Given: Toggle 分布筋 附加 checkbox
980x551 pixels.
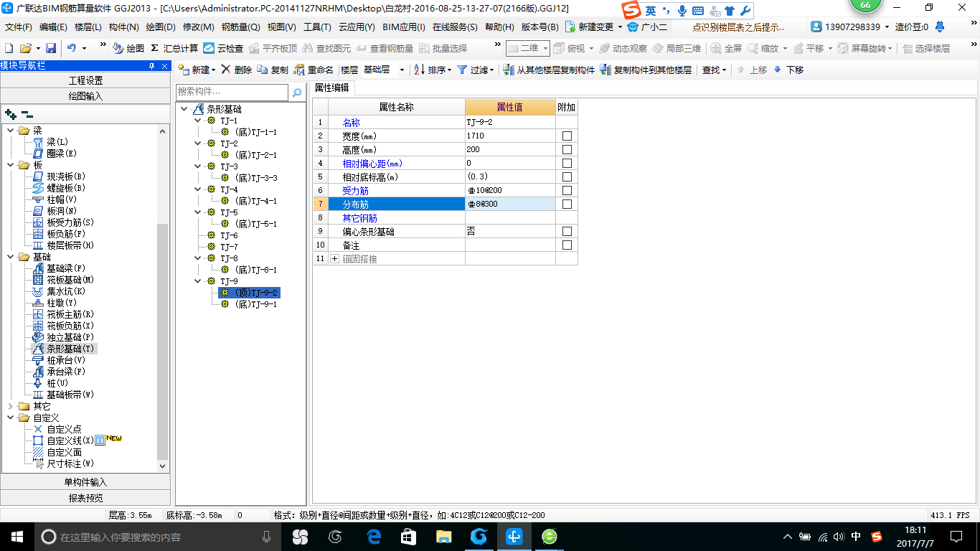Looking at the screenshot, I should tap(567, 204).
